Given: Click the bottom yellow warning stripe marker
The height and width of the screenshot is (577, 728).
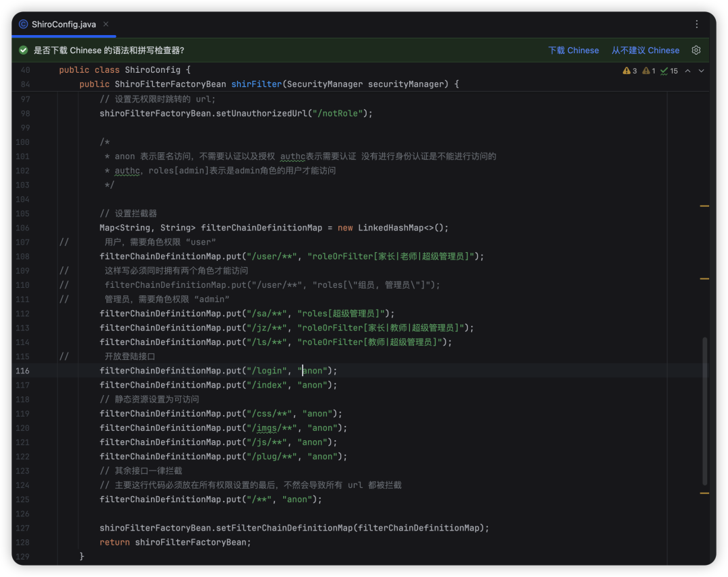Looking at the screenshot, I should click(704, 493).
